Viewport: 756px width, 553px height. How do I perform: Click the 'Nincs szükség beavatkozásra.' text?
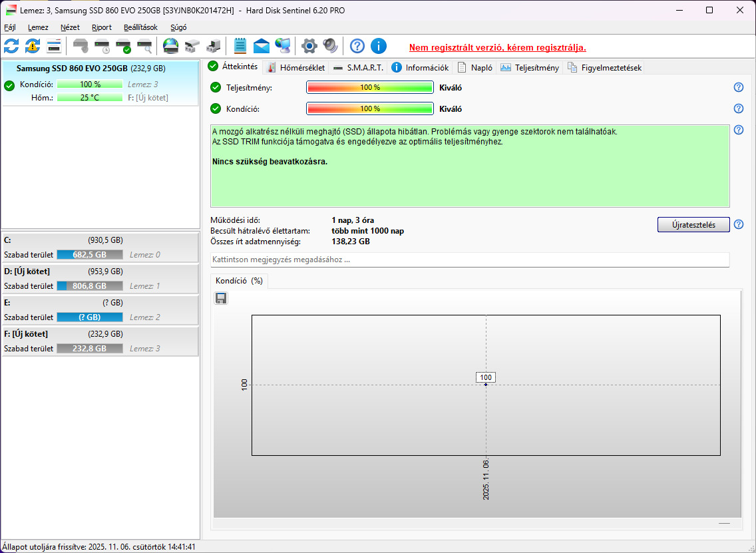[270, 162]
